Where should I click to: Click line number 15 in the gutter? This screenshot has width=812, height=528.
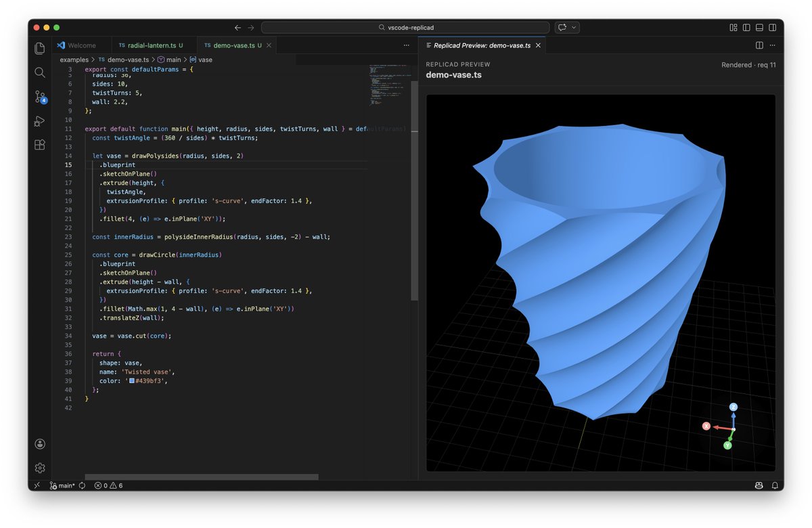pyautogui.click(x=68, y=164)
